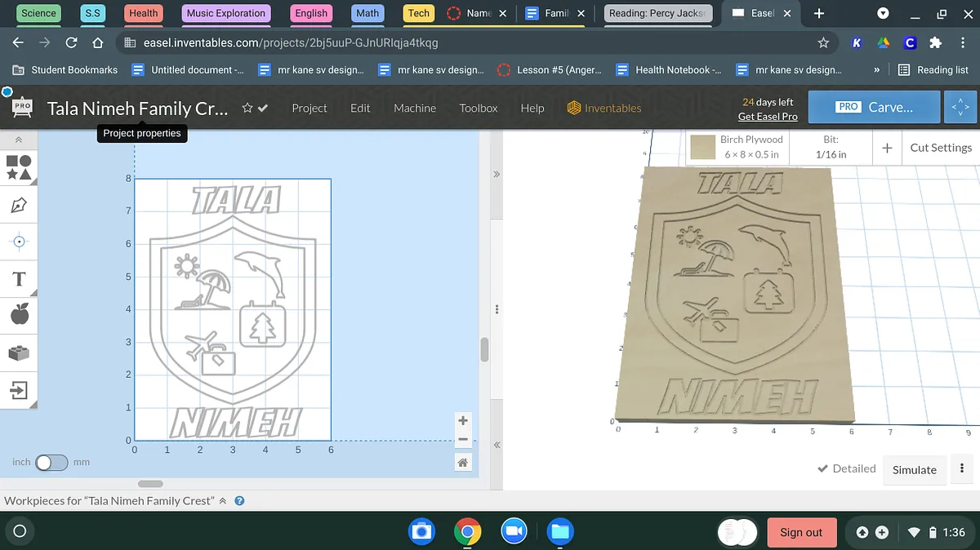Open the Files app in the shelf
The height and width of the screenshot is (550, 980).
[559, 532]
